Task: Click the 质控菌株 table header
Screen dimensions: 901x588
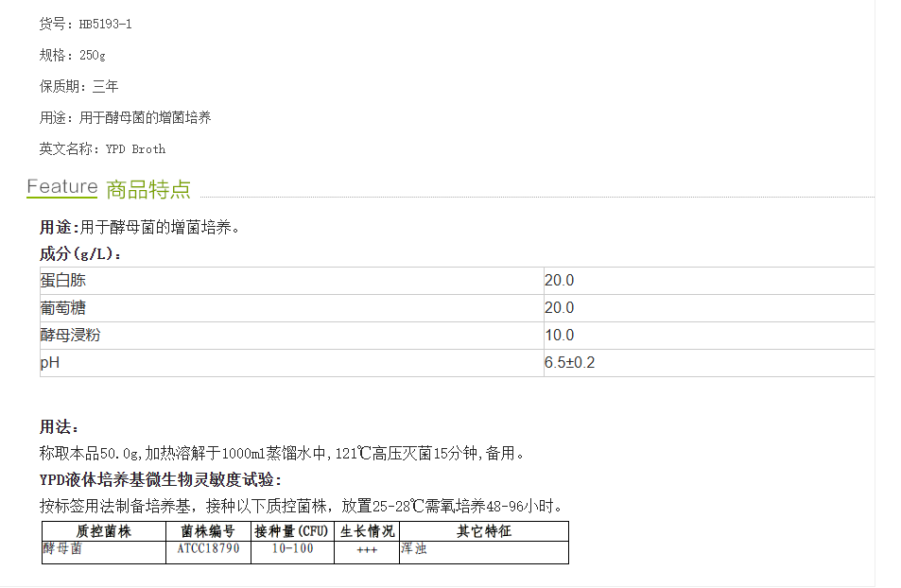Action: point(104,531)
